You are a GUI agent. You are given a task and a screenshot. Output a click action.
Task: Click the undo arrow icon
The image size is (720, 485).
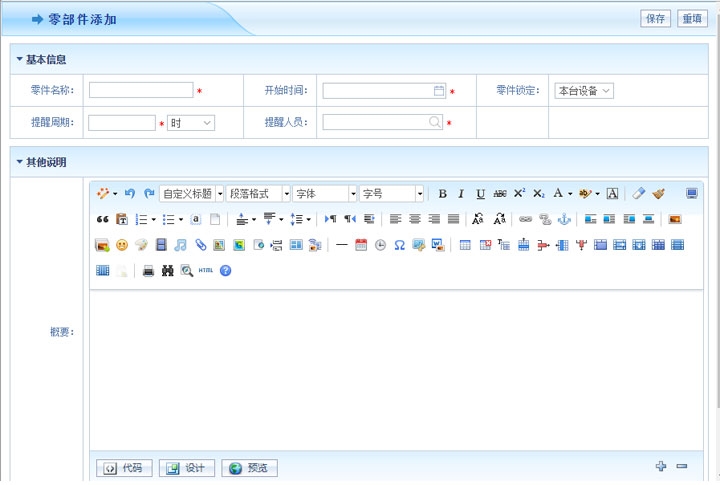pyautogui.click(x=130, y=193)
